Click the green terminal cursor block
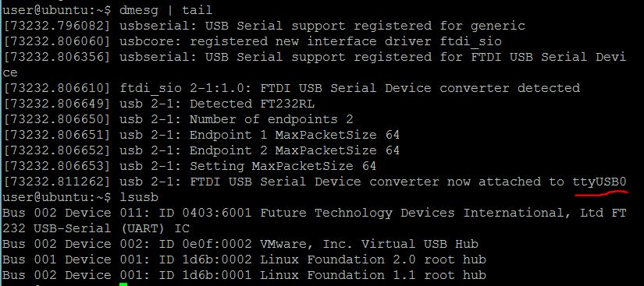 [123, 284]
